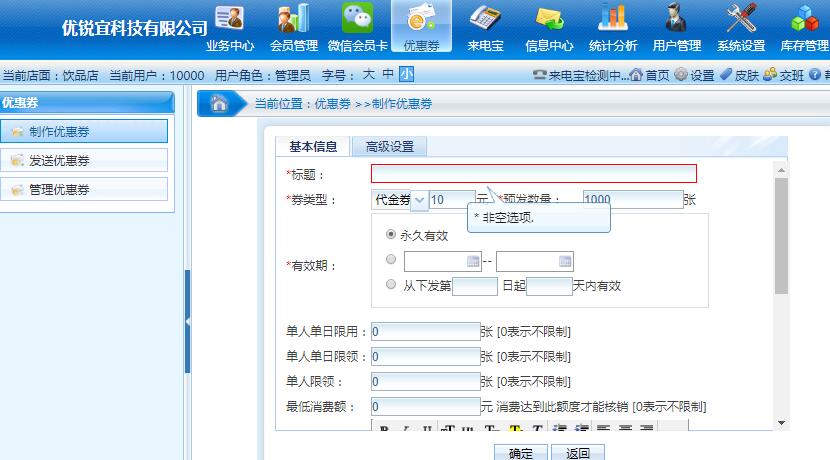830x460 pixels.
Task: Click the 非空选项 validation tooltip
Action: [x=539, y=218]
